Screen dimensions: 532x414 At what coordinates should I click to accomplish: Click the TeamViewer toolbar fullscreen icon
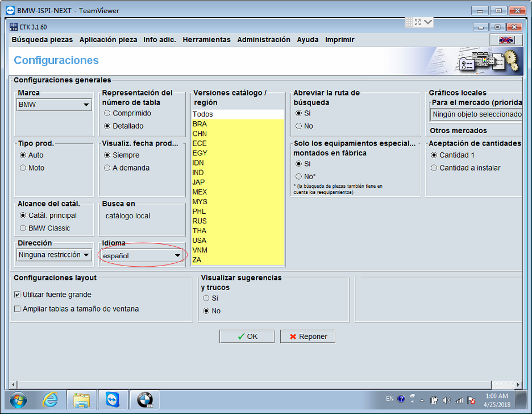click(418, 22)
